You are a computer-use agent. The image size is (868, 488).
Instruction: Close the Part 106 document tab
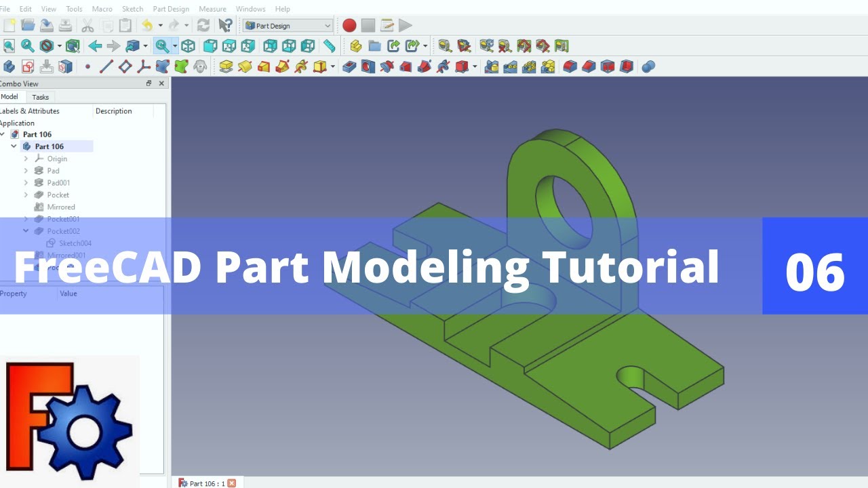click(232, 483)
